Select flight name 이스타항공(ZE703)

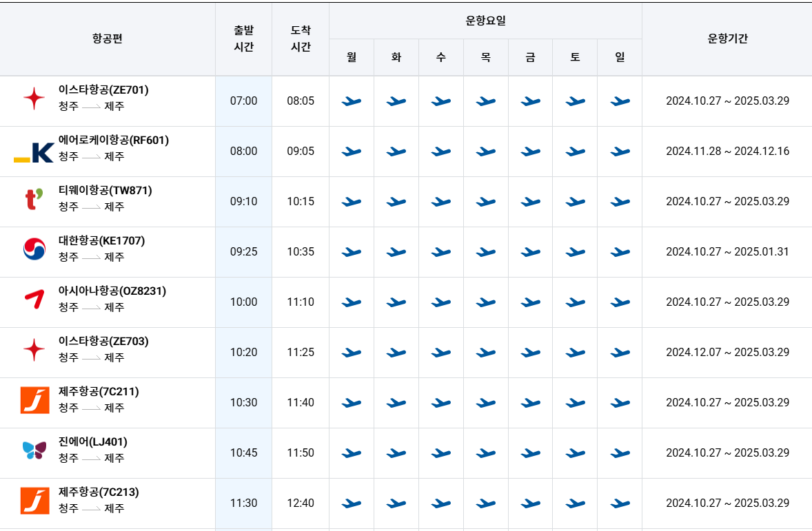[103, 340]
